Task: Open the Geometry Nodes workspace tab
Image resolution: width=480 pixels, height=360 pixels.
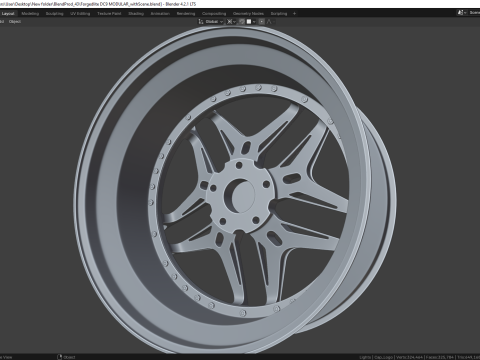Action: coord(248,14)
